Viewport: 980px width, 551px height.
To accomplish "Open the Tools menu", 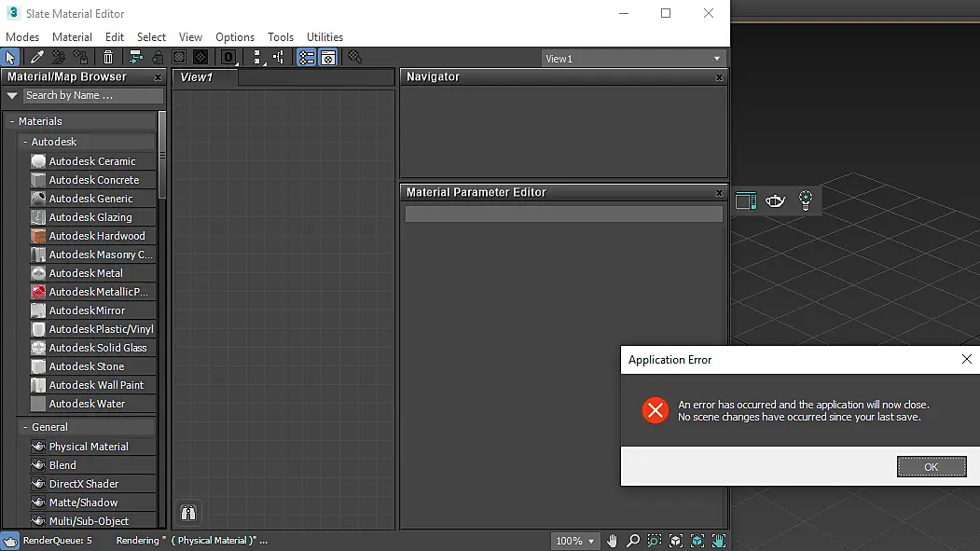I will [x=281, y=37].
